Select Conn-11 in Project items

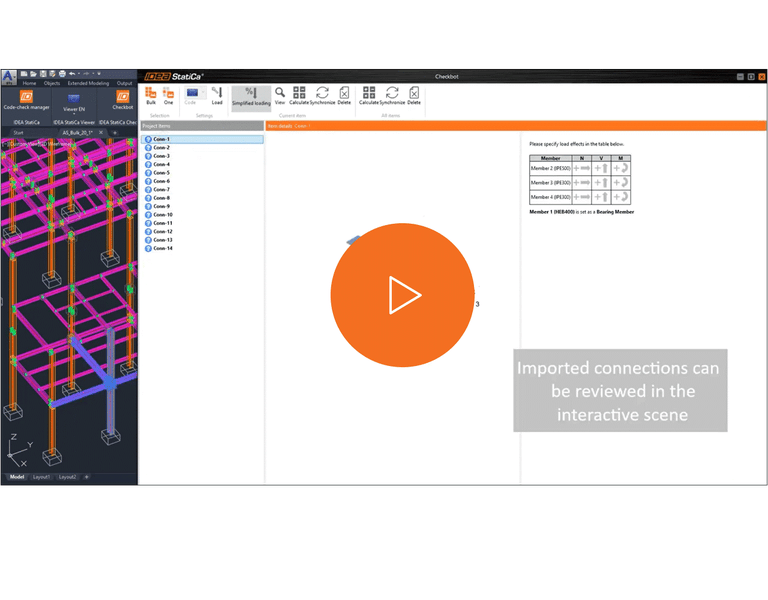coord(159,223)
